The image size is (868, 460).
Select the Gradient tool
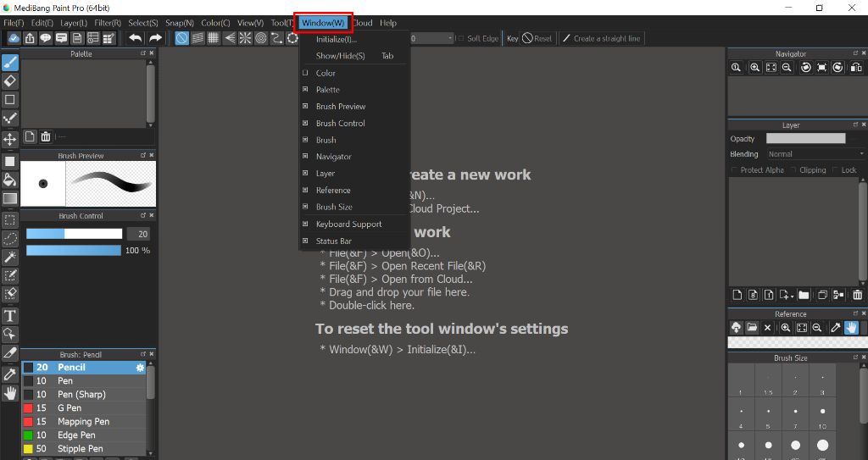(x=9, y=198)
